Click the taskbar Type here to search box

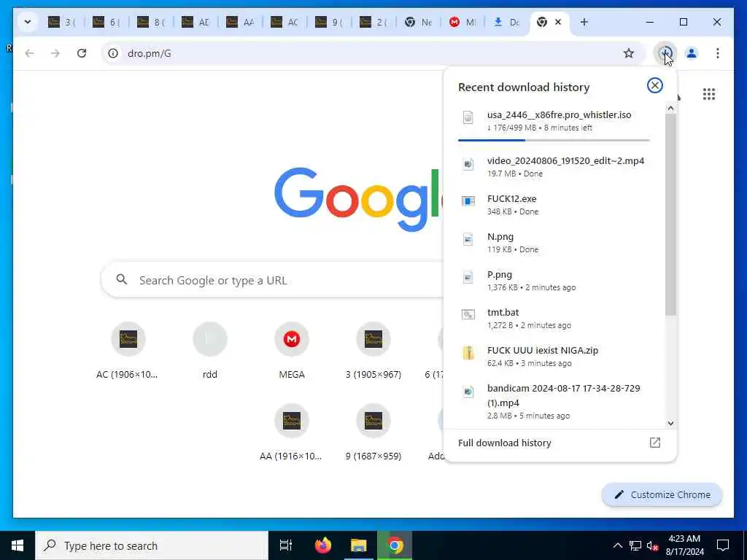pos(152,545)
